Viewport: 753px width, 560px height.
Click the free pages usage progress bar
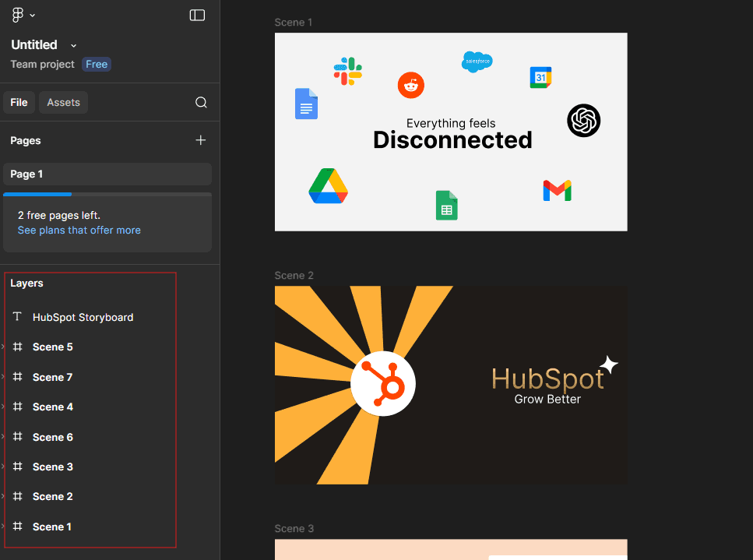107,194
